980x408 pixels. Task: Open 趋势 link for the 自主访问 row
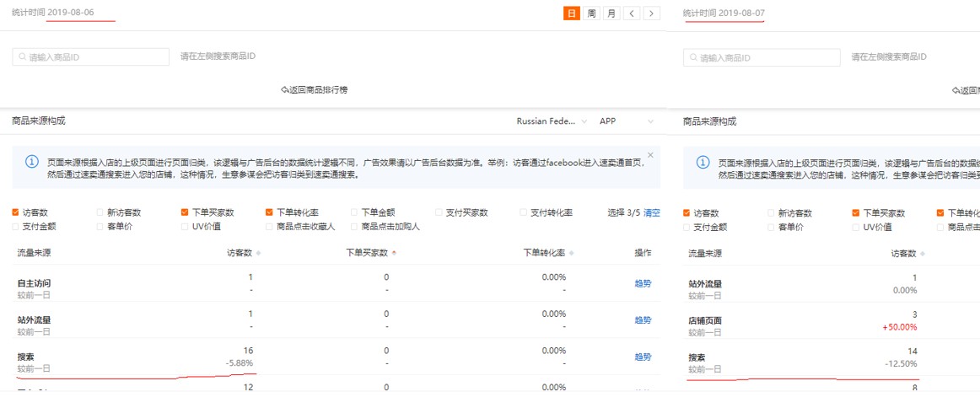643,283
